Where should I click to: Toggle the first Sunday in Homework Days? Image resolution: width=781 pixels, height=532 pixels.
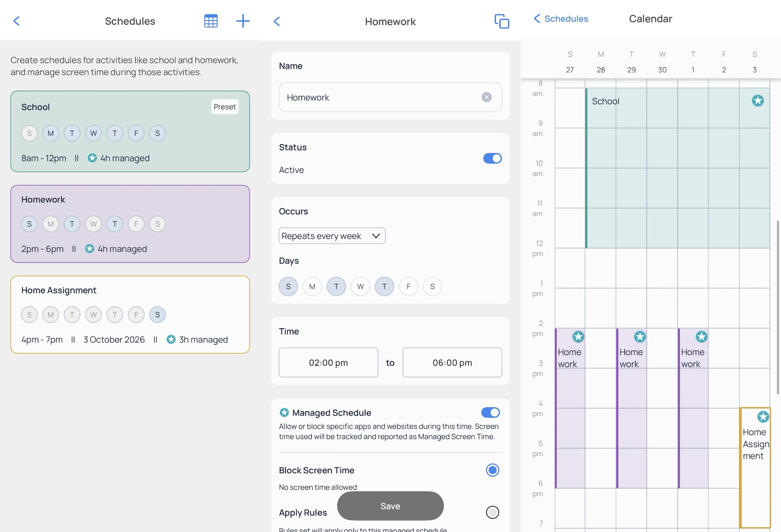pyautogui.click(x=288, y=286)
